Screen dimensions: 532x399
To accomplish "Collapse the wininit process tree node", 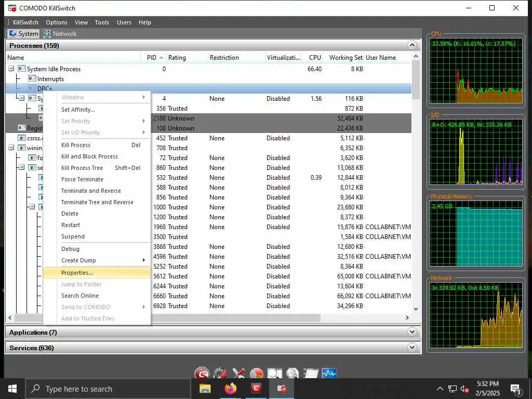I will point(11,148).
